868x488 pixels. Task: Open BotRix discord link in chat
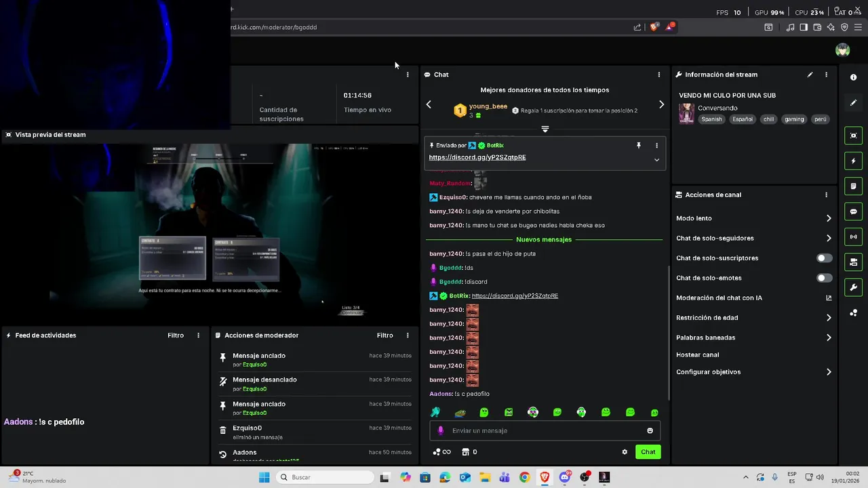point(515,296)
